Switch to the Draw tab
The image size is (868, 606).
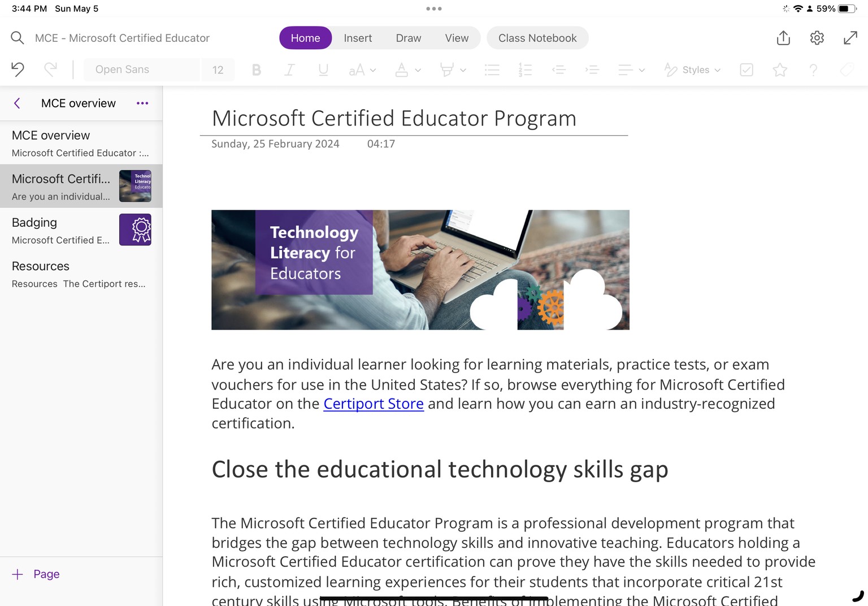[409, 38]
